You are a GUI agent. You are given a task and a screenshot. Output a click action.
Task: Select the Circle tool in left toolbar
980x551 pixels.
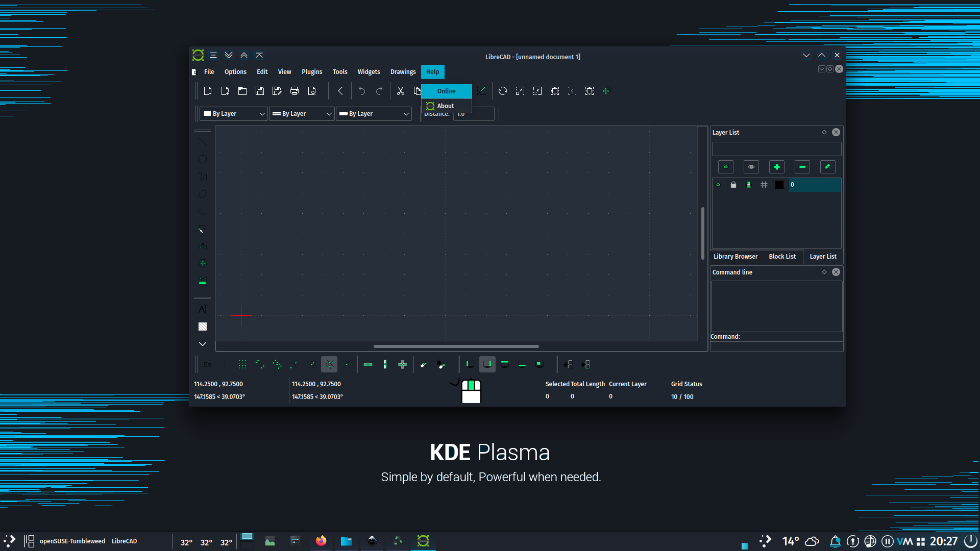coord(203,159)
